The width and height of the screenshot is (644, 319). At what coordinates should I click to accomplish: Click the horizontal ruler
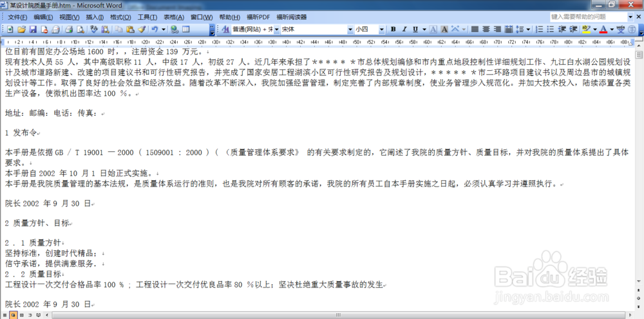coord(318,41)
